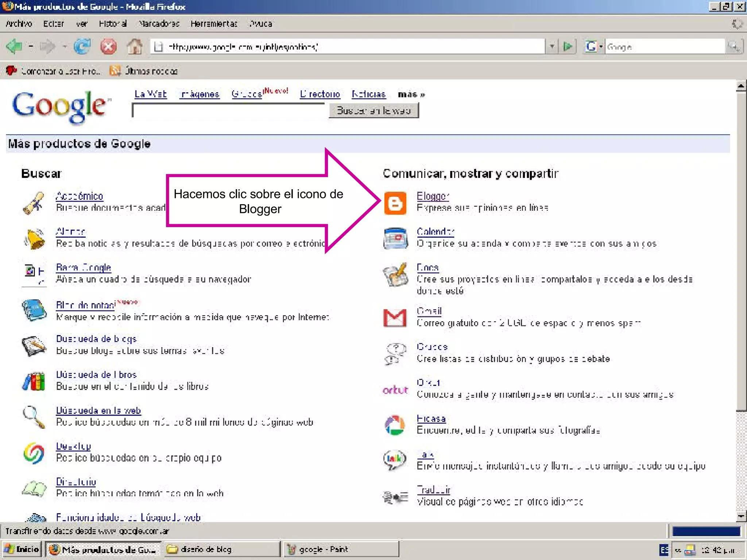Click the Blogger orange icon

pos(395,203)
